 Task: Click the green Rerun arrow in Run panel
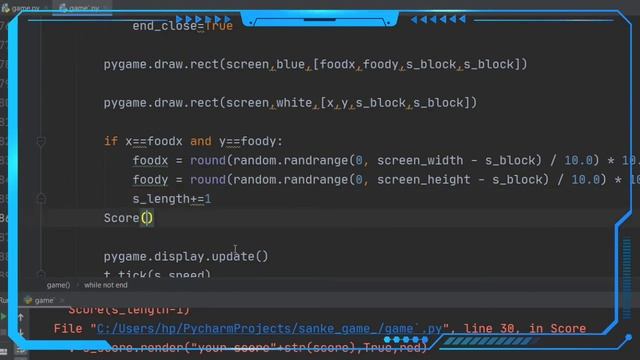point(3,316)
